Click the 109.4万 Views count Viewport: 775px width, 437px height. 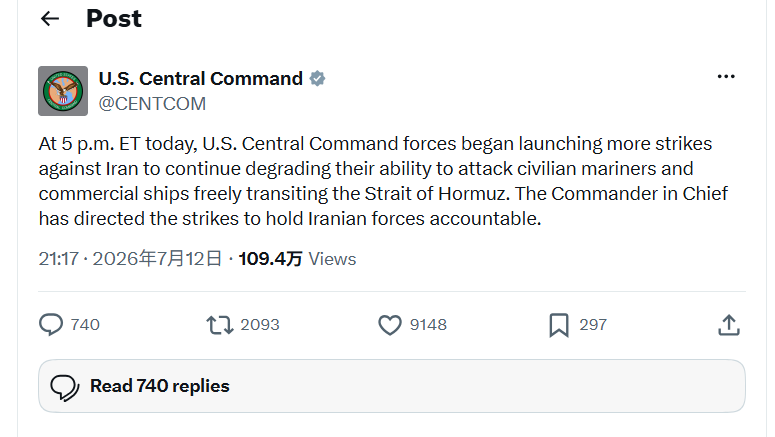tap(298, 259)
